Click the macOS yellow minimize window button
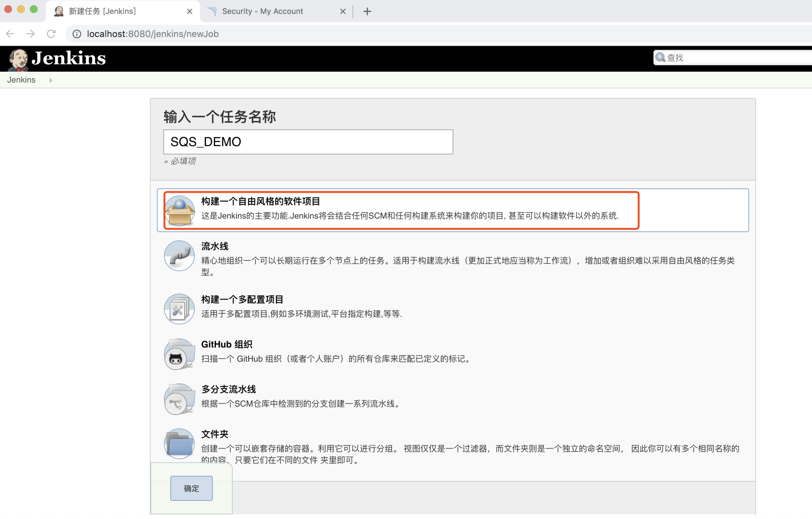The width and height of the screenshot is (812, 519). (x=21, y=9)
